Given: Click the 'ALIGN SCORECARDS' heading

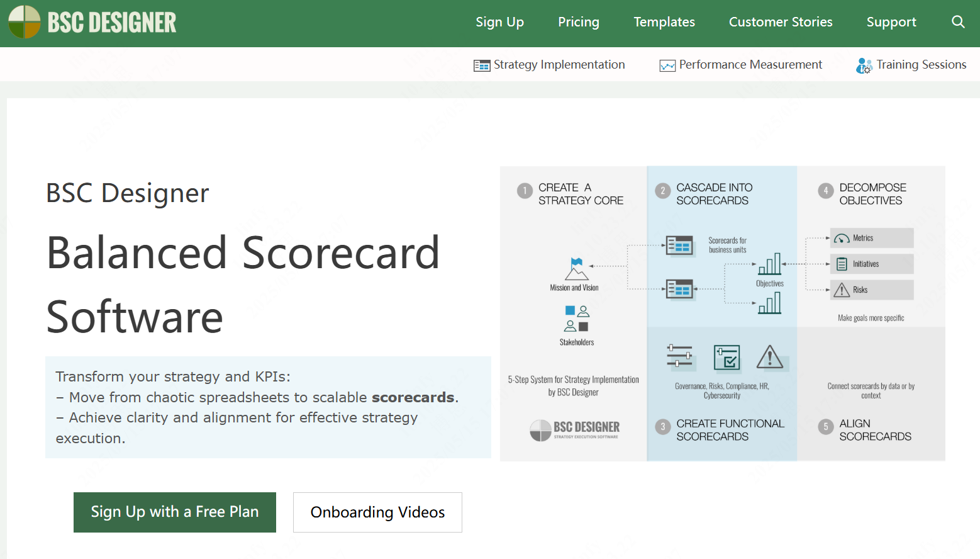Looking at the screenshot, I should pos(875,430).
